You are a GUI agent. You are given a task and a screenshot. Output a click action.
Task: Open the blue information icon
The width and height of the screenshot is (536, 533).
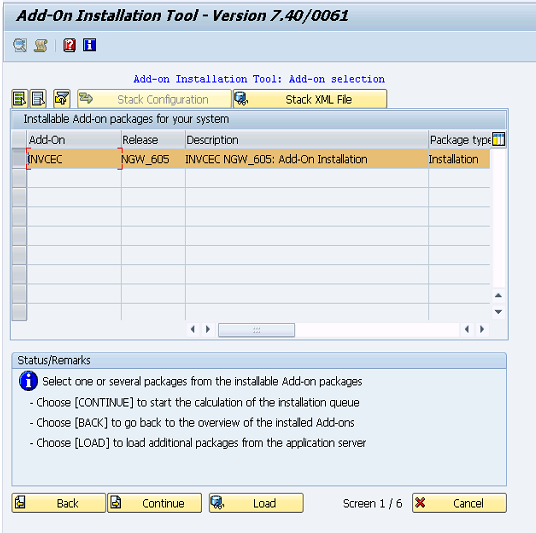(x=90, y=45)
